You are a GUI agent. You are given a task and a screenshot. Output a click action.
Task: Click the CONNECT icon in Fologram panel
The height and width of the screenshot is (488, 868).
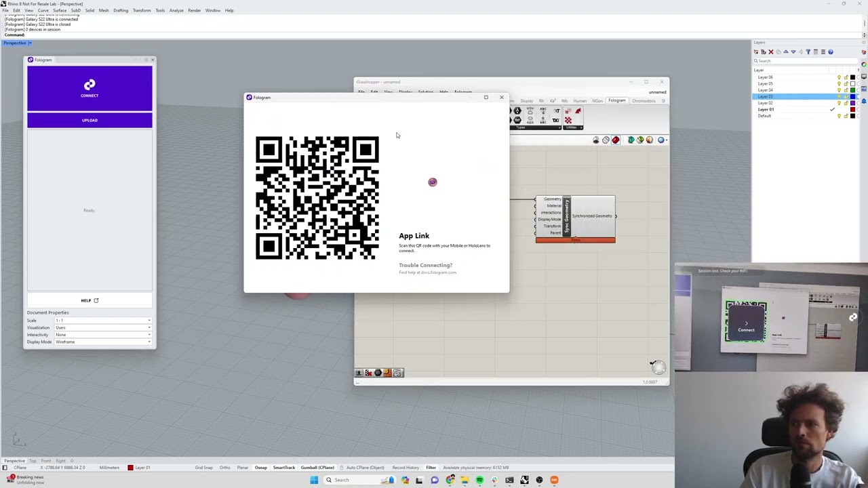pos(90,85)
